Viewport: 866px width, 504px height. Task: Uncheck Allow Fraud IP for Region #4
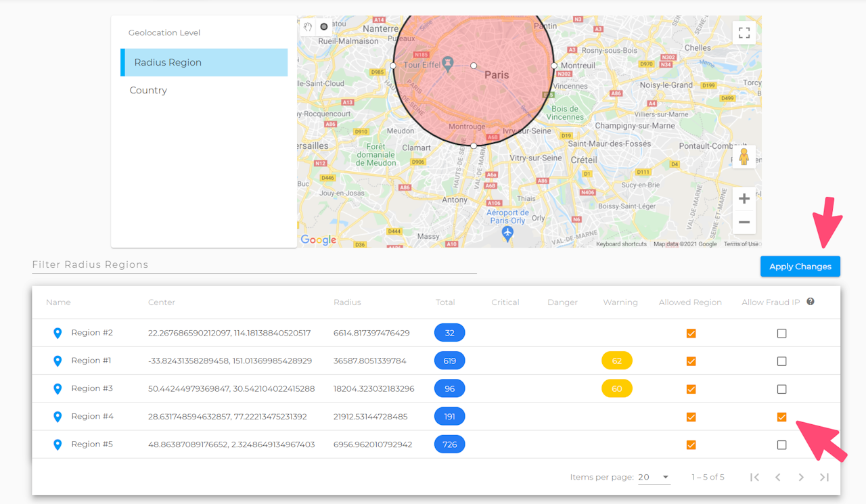click(x=781, y=417)
